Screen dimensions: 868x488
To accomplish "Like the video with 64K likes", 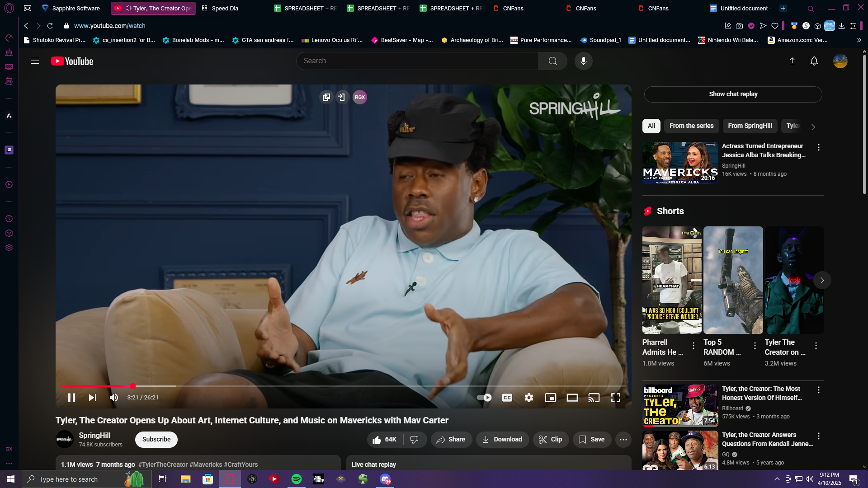I will 384,439.
